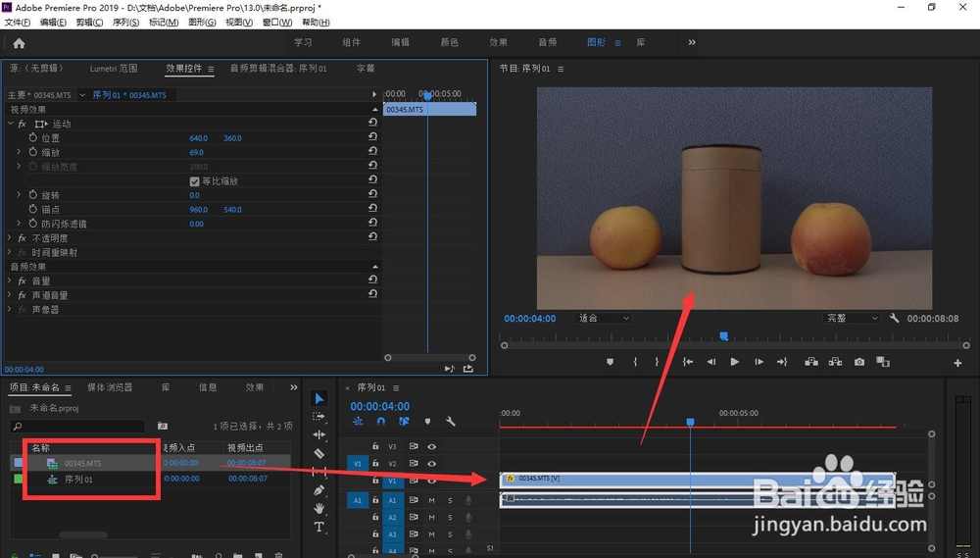
Task: Click the find-bin icon beside project search
Action: [163, 426]
